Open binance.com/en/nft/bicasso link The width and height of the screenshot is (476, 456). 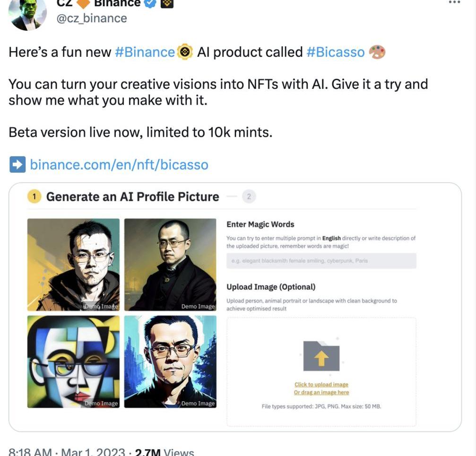tap(119, 165)
